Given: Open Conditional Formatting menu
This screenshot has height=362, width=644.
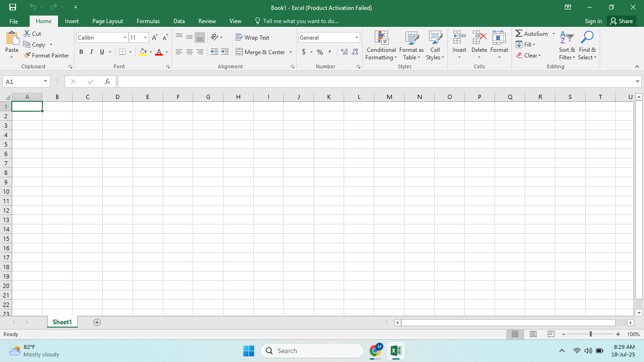Looking at the screenshot, I should [381, 45].
